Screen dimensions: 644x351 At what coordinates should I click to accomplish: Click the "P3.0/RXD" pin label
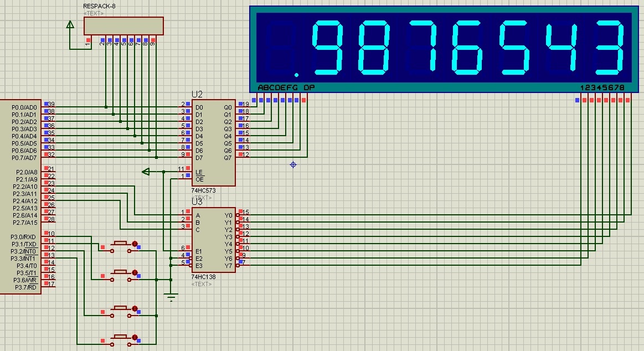23,237
